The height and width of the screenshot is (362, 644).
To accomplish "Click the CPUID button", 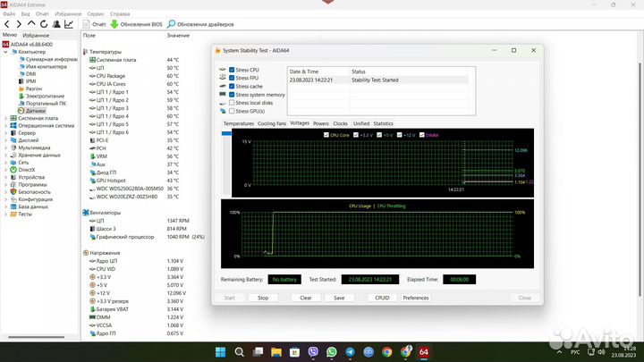I will pyautogui.click(x=382, y=298).
